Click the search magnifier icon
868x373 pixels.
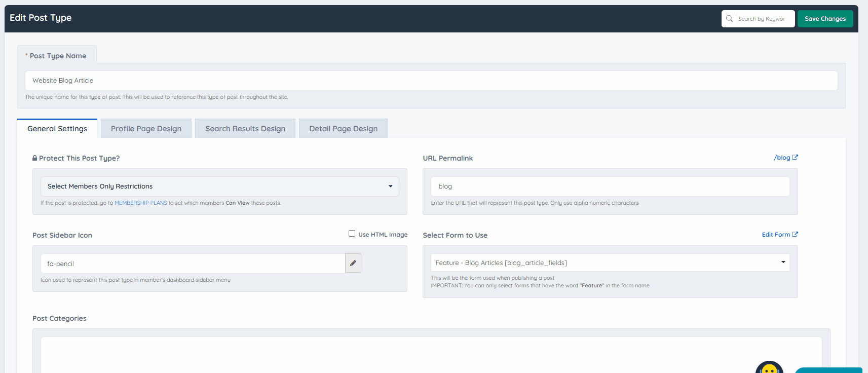coord(729,19)
